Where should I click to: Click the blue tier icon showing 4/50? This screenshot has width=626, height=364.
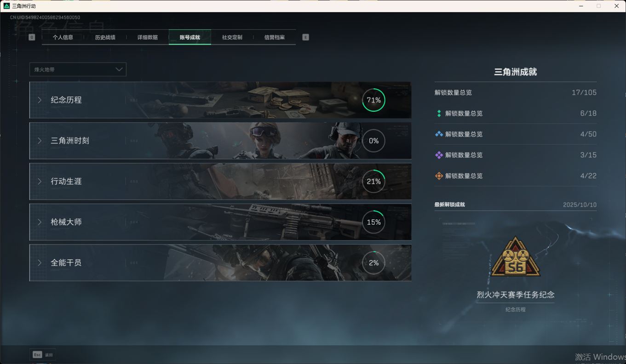click(x=439, y=134)
